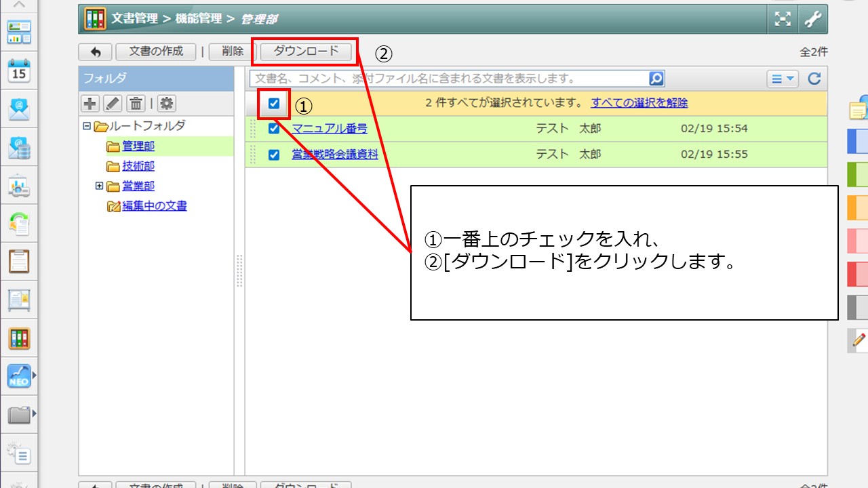Expand the arrow beside the NEO icon
868x488 pixels.
[34, 373]
